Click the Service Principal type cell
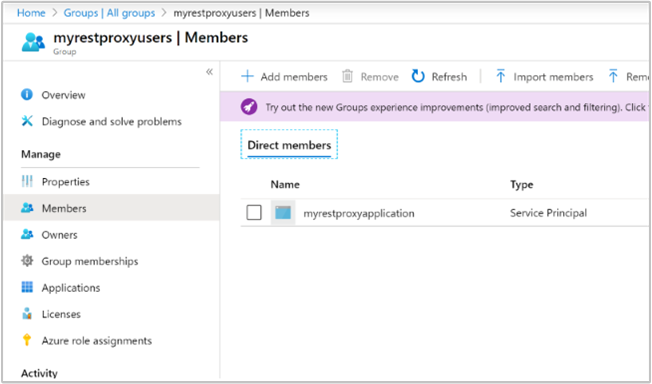Image resolution: width=652 pixels, height=384 pixels. [548, 213]
